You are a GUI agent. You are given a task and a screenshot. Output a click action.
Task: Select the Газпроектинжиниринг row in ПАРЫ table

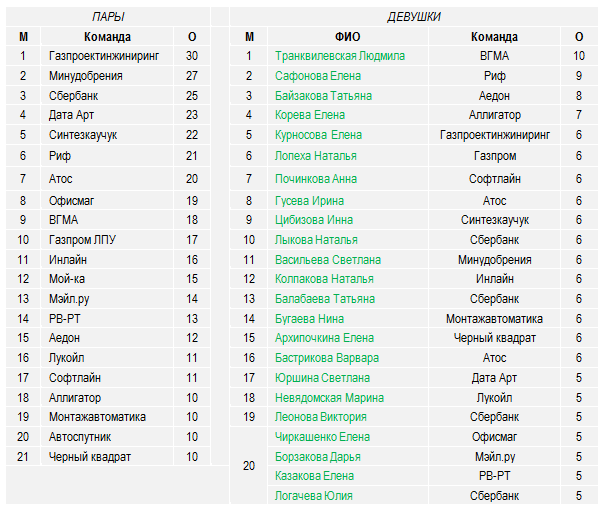[x=108, y=56]
